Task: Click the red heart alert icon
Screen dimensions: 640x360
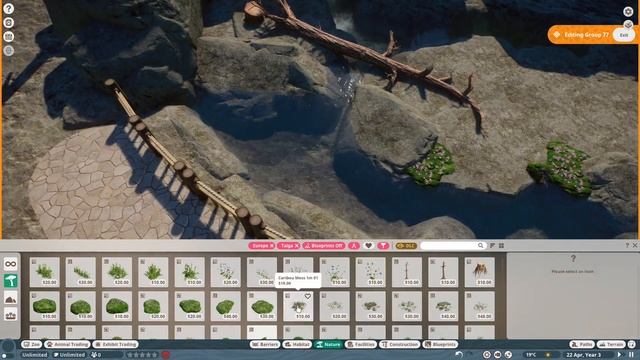Action: click(166, 355)
